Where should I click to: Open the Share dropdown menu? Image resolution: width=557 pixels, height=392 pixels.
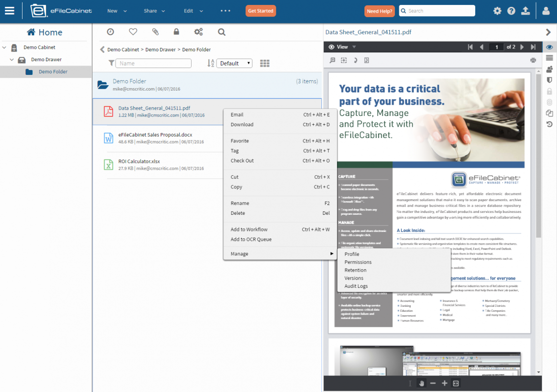pos(154,11)
